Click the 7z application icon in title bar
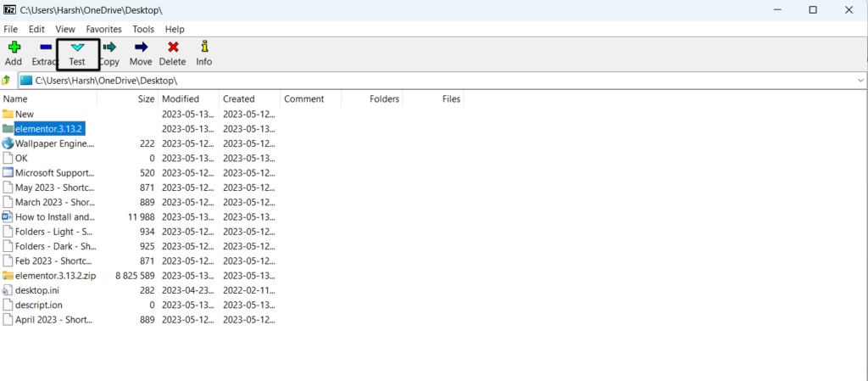Image resolution: width=868 pixels, height=381 pixels. (9, 10)
